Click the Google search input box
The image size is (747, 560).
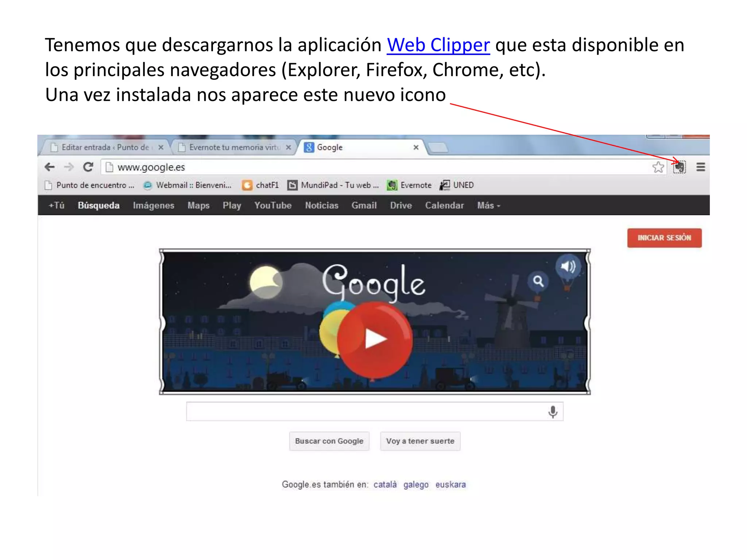(x=365, y=412)
